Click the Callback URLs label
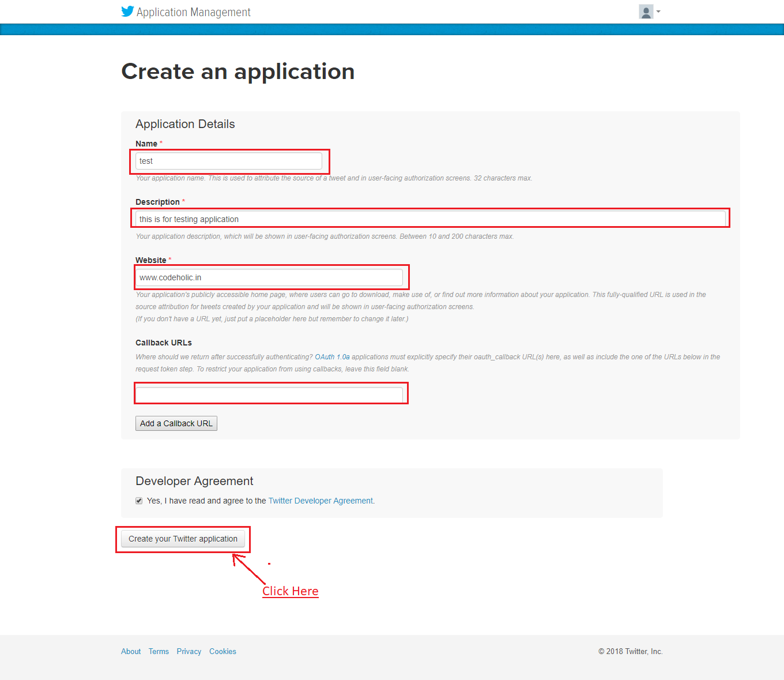 click(164, 343)
